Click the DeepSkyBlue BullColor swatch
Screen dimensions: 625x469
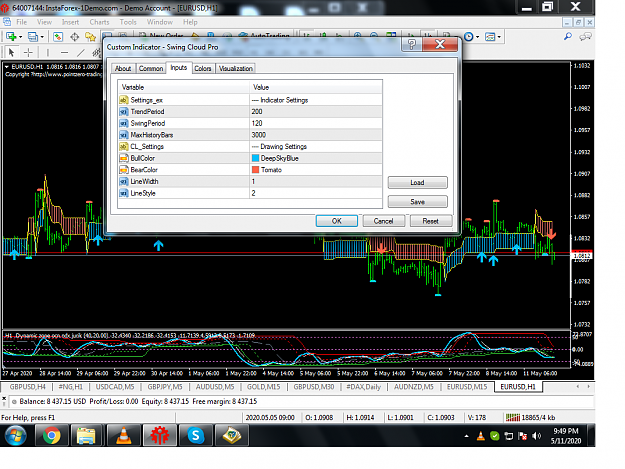(x=256, y=158)
